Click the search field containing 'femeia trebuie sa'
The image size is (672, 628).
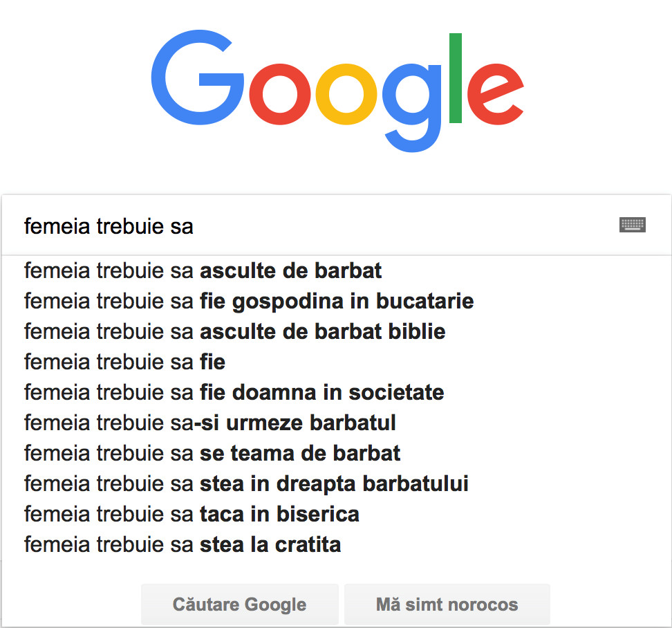pyautogui.click(x=311, y=226)
